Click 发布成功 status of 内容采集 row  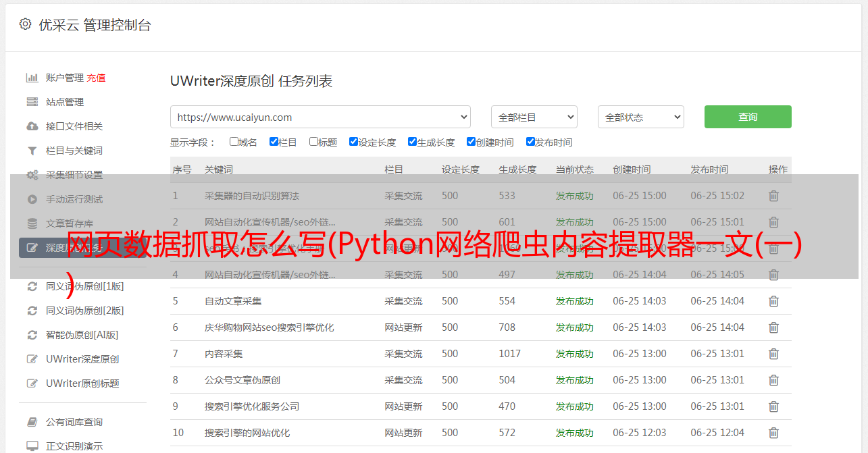[575, 354]
